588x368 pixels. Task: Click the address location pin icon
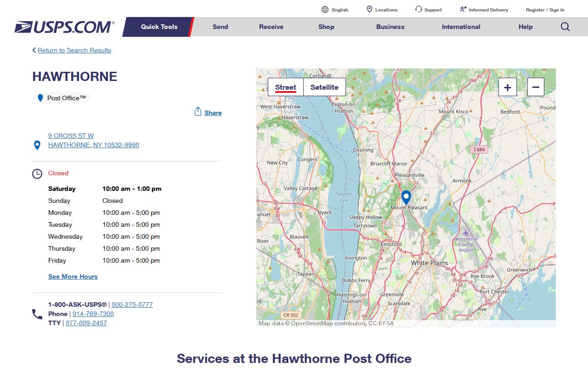point(37,145)
